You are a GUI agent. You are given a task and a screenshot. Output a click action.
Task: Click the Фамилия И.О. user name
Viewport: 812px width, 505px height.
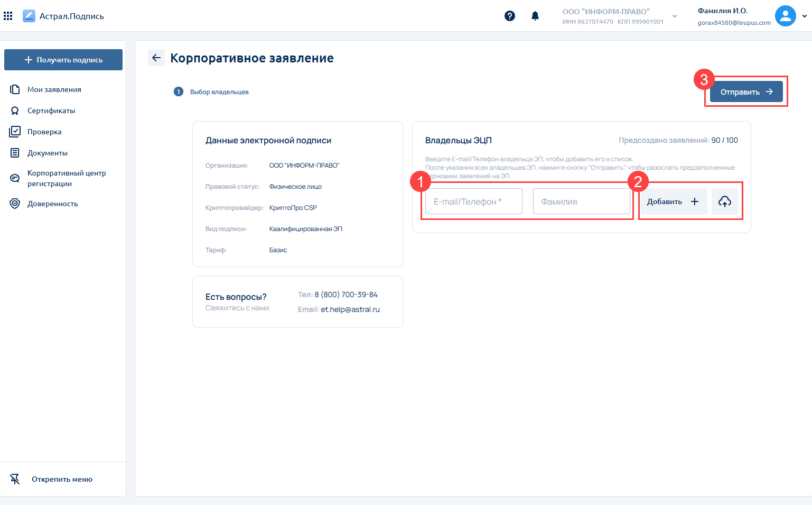tap(722, 11)
